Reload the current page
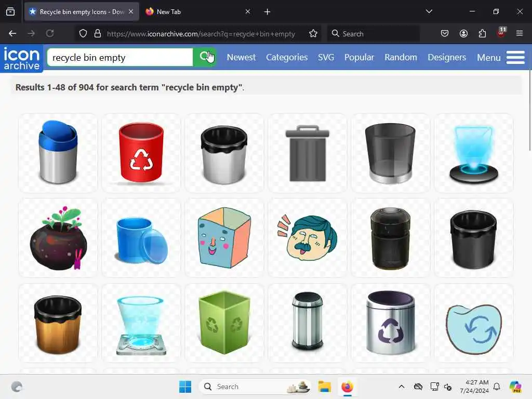Viewport: 532px width, 399px height. [50, 33]
